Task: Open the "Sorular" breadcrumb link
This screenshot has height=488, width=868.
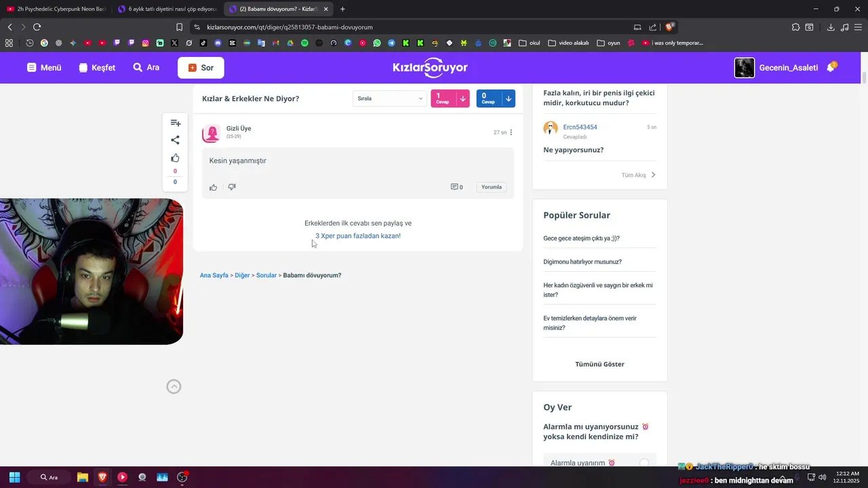Action: (x=267, y=275)
